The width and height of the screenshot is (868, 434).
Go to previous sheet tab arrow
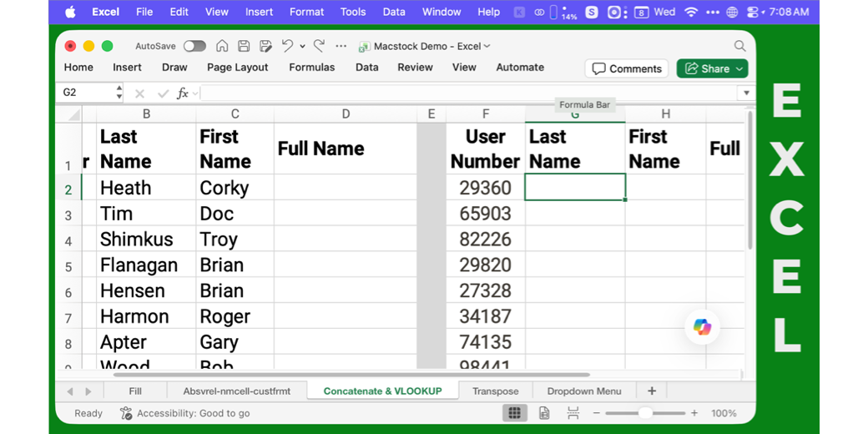coord(70,391)
